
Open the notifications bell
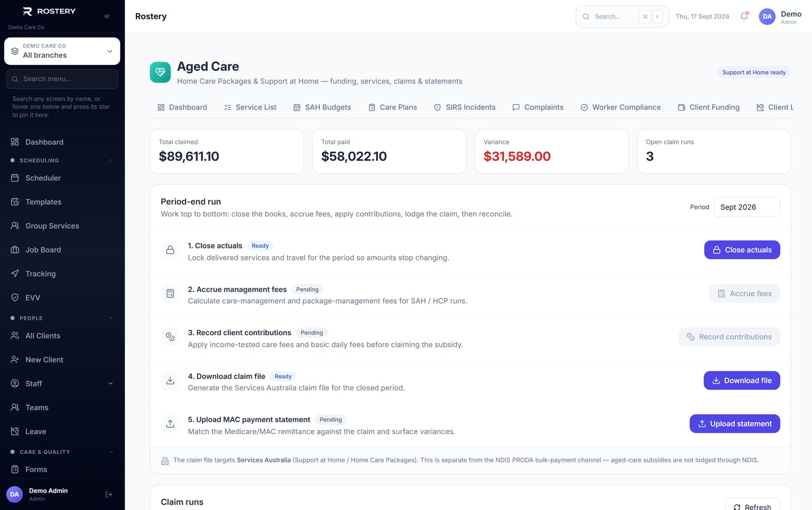[x=744, y=16]
